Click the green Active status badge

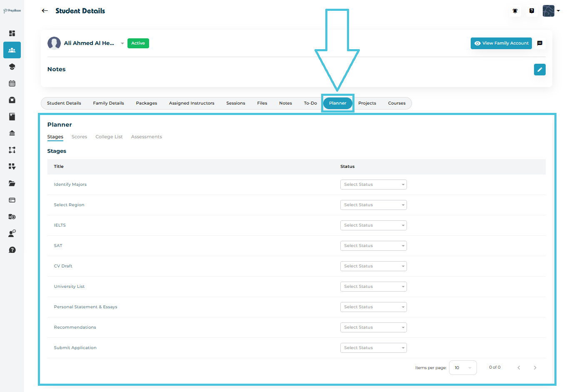[138, 43]
